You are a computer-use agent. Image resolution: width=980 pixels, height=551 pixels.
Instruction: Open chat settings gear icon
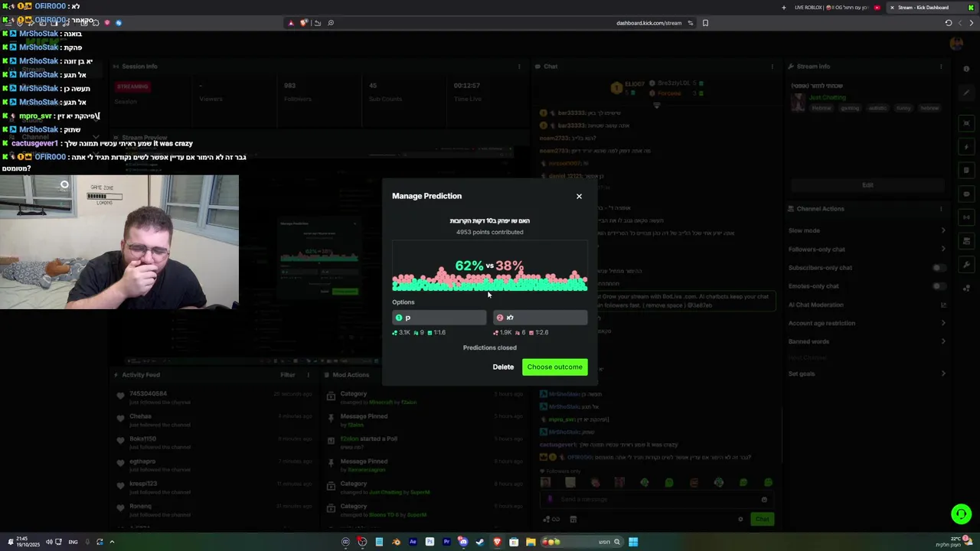tap(740, 519)
